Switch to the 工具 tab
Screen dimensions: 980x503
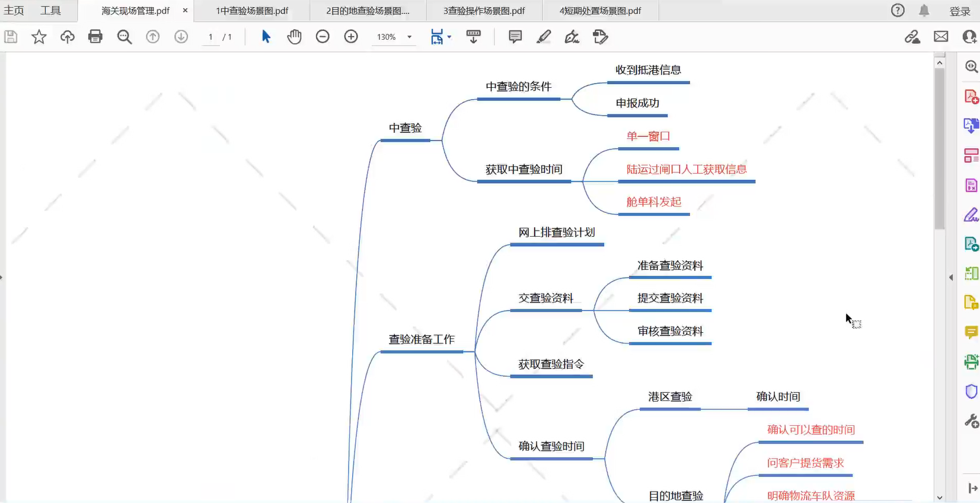[x=50, y=11]
